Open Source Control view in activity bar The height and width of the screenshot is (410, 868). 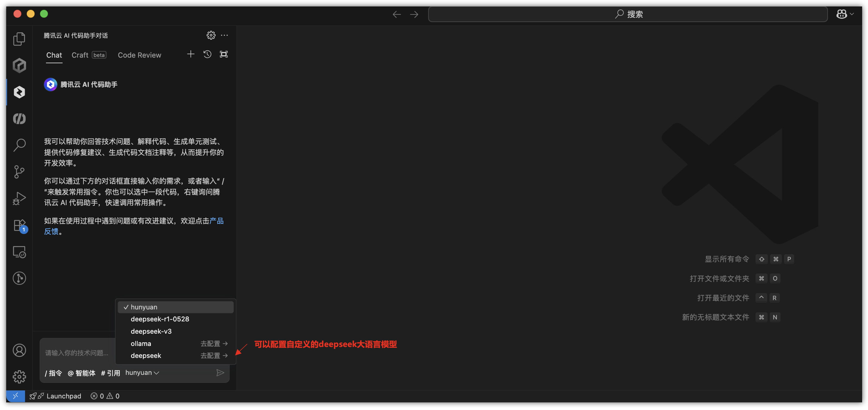coord(19,172)
